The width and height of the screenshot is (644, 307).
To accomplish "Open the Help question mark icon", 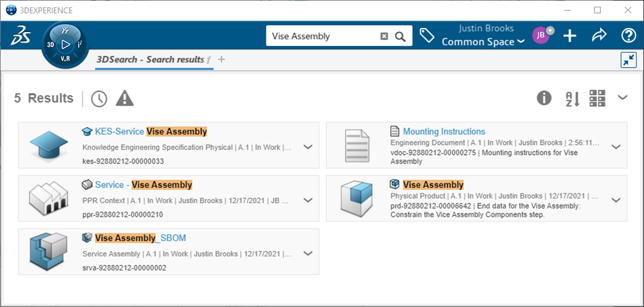I will tap(628, 36).
